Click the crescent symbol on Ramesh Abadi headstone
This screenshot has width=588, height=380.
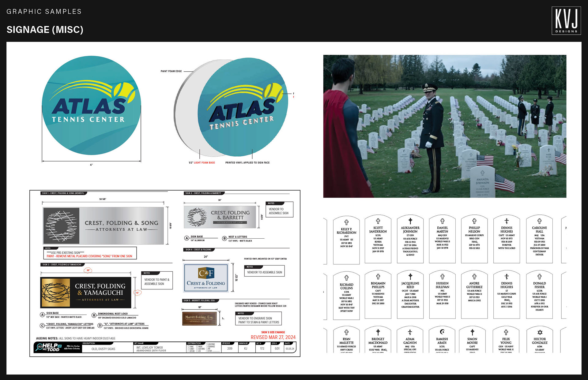(442, 332)
